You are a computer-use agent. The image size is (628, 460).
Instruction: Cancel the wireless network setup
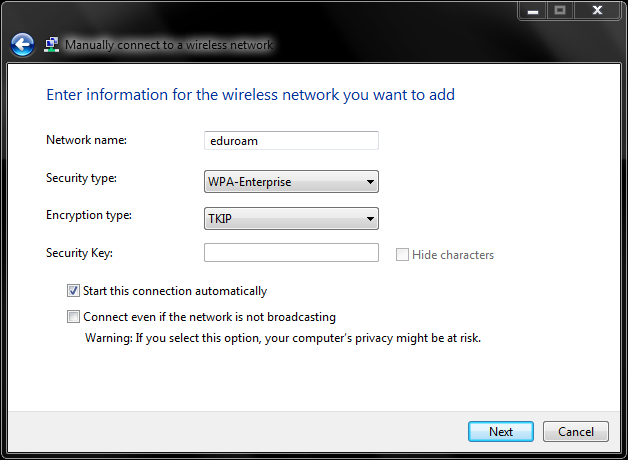click(576, 432)
